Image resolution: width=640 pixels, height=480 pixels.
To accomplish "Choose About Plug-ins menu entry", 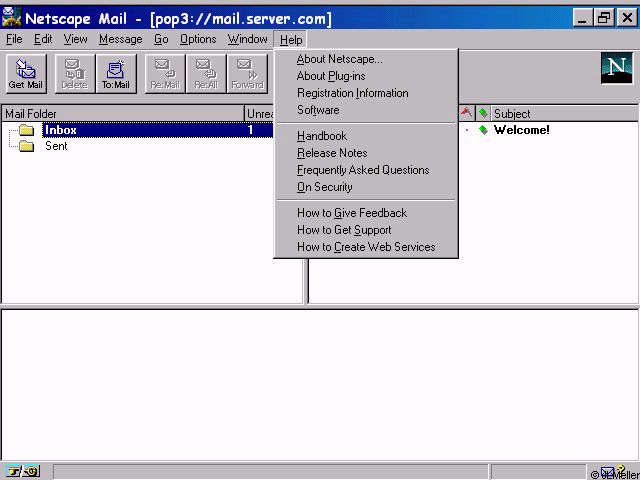I will 366,76.
